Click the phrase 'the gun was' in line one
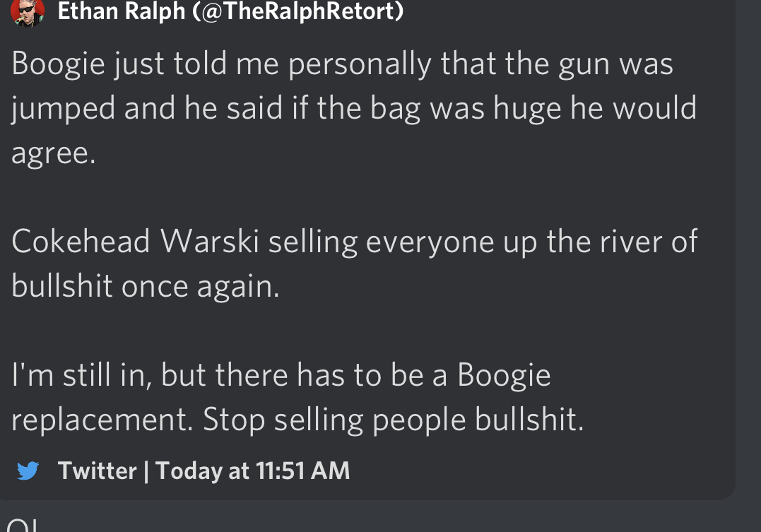 coord(589,64)
